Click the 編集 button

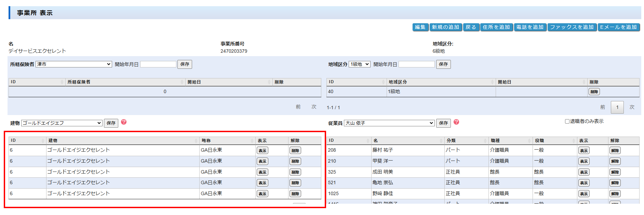(420, 27)
